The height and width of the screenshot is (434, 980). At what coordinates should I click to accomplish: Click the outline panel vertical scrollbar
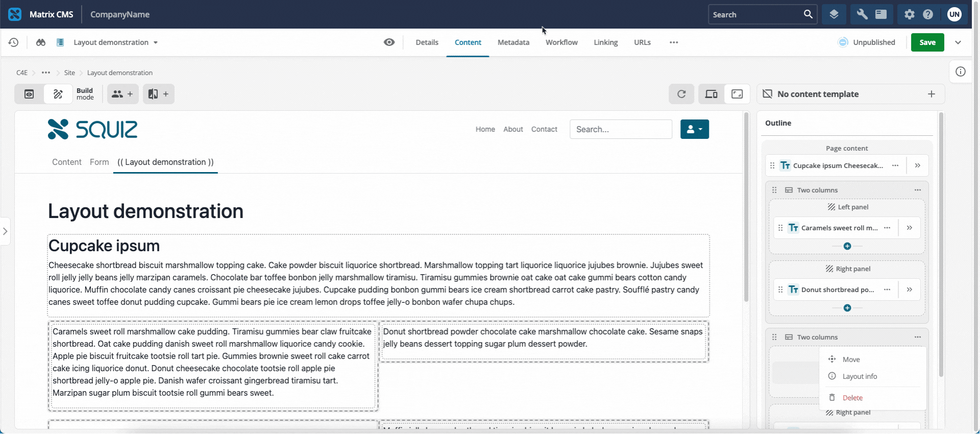941,245
